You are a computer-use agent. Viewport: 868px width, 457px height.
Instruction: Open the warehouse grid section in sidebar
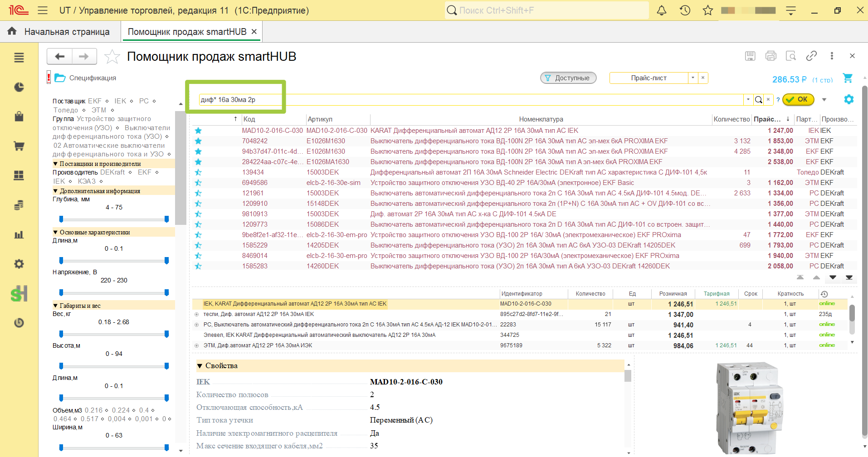pos(19,175)
